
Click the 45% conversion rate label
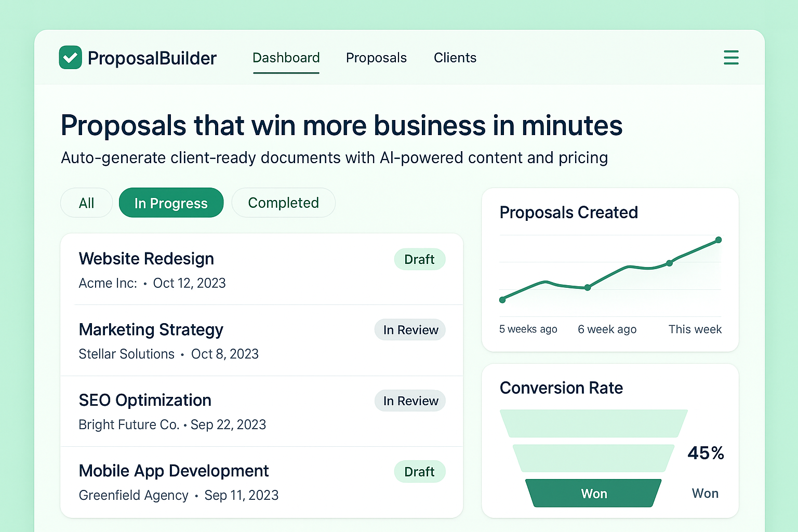tap(706, 453)
